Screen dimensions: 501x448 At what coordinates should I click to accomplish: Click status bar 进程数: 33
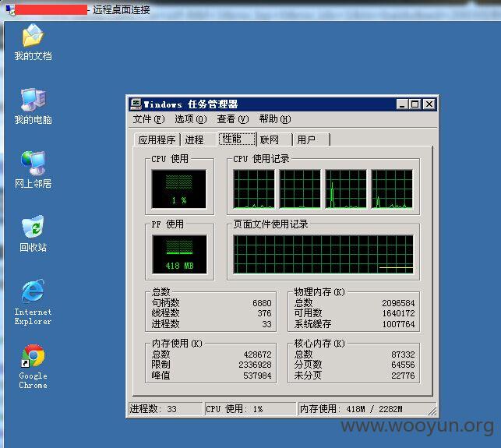pyautogui.click(x=165, y=409)
